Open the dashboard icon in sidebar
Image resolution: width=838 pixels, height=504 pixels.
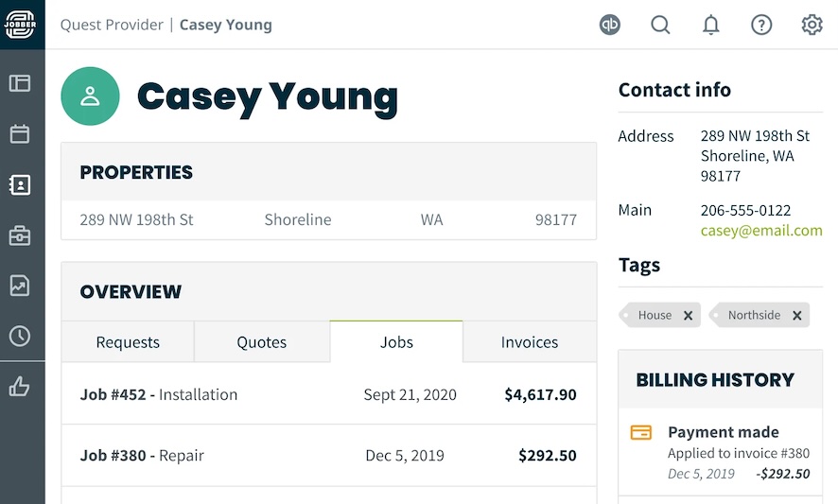click(x=20, y=83)
